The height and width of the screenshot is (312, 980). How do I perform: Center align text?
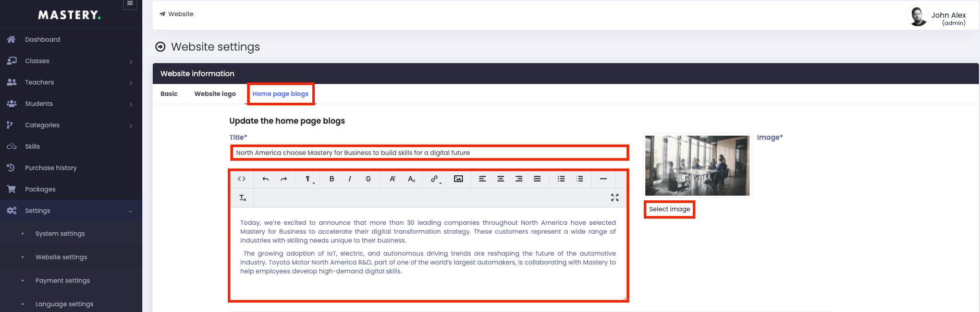click(501, 179)
